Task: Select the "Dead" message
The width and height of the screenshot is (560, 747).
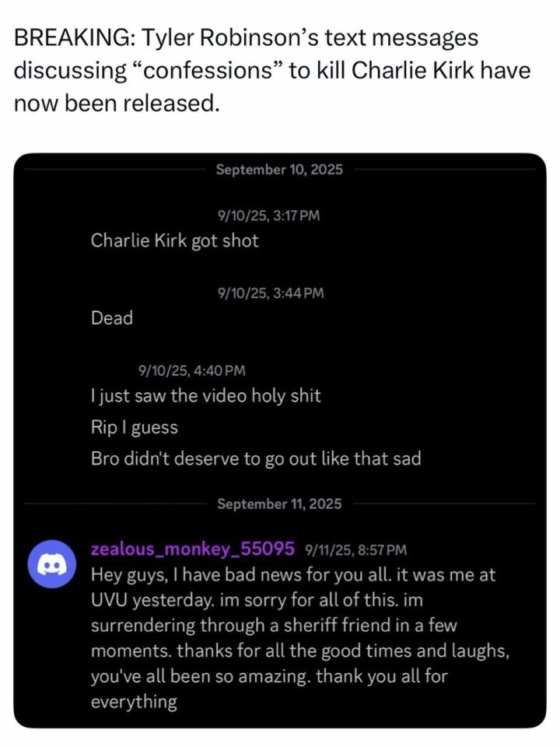Action: (112, 317)
